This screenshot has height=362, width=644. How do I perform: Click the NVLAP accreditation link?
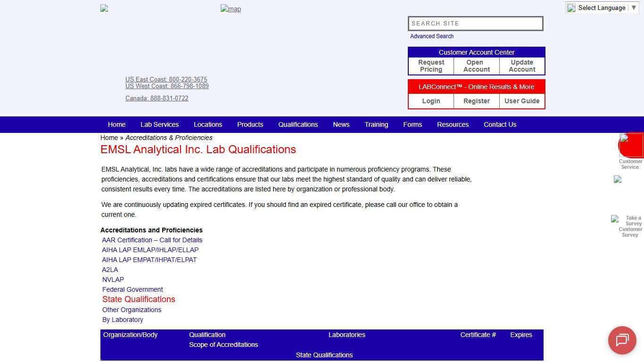[113, 280]
